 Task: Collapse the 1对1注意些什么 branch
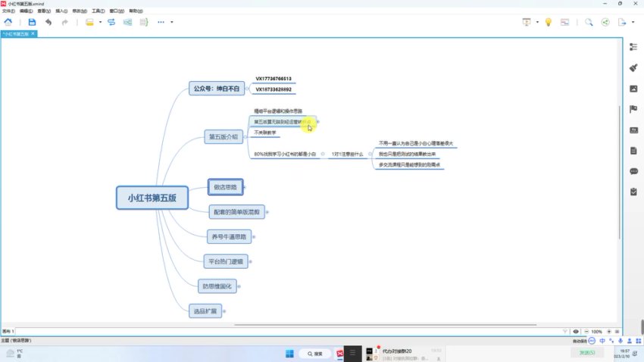click(370, 154)
